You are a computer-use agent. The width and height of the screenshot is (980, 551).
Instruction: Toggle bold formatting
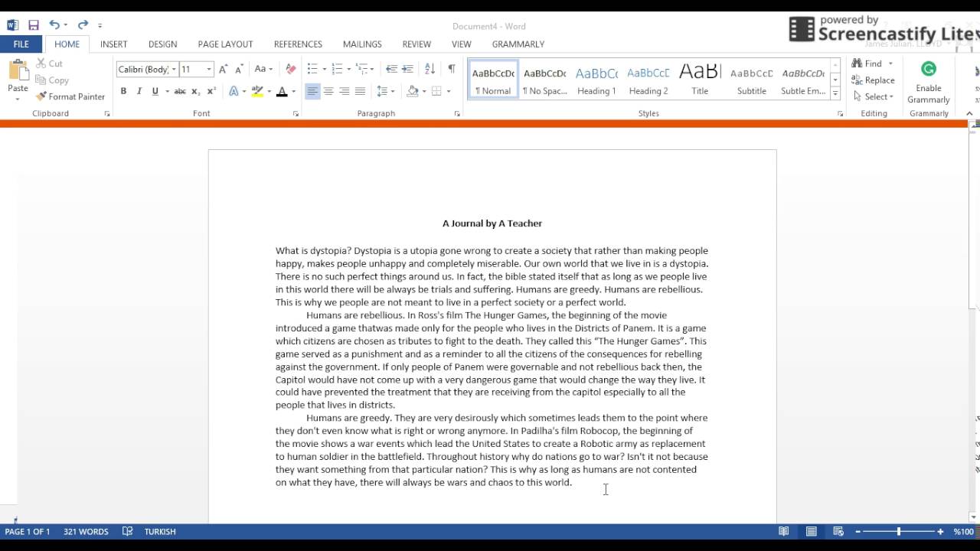tap(123, 91)
